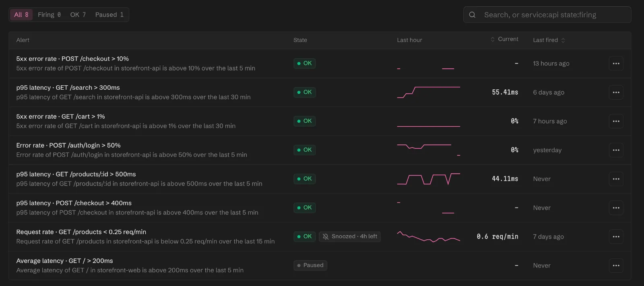
Task: Open Average latency · GET / > 200ms alert
Action: tap(64, 261)
